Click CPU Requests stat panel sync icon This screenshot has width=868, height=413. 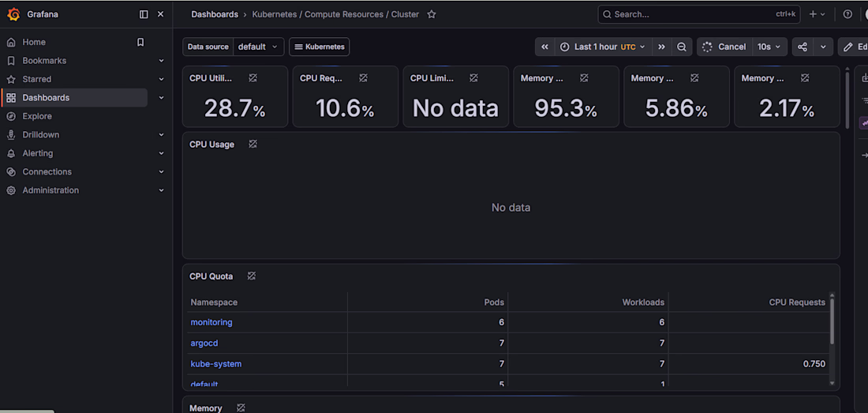[363, 78]
